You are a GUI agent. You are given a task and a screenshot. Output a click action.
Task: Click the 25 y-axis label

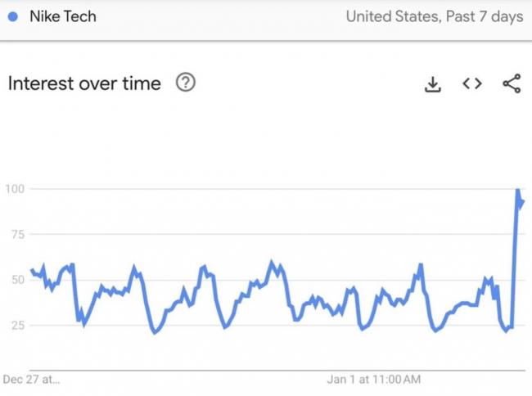18,326
